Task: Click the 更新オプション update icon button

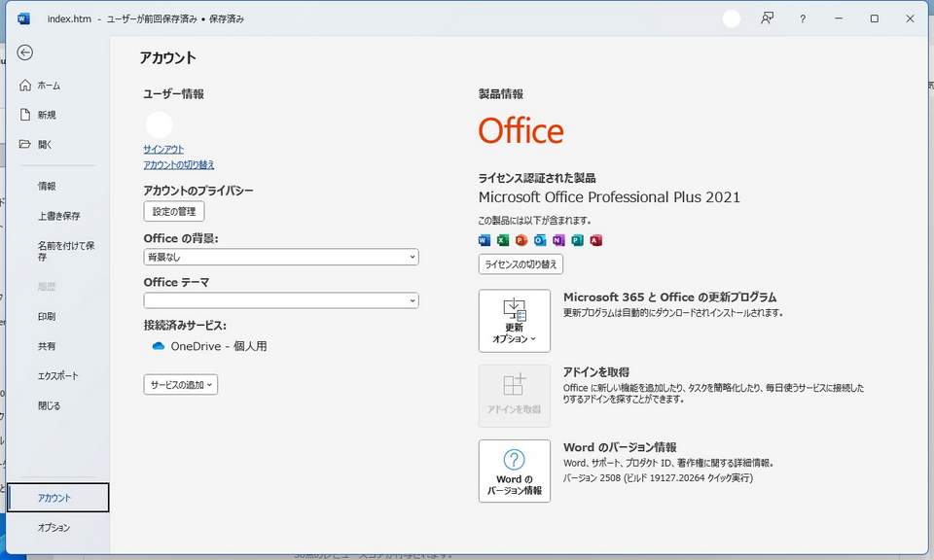Action: pyautogui.click(x=514, y=320)
